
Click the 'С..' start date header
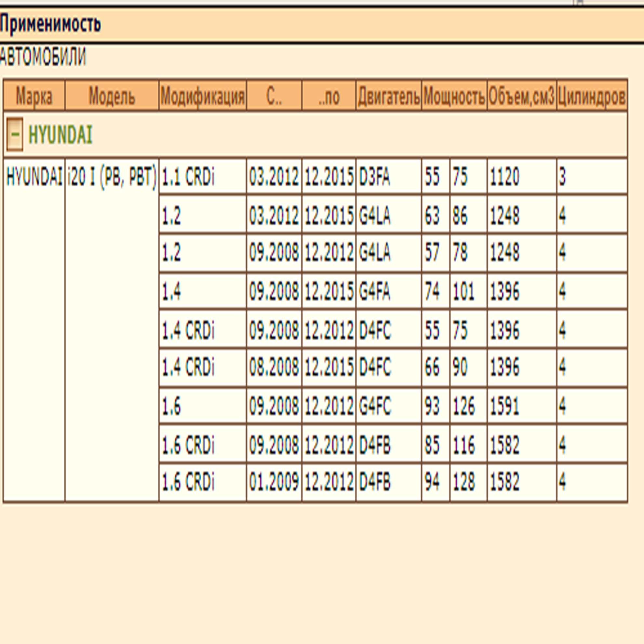(274, 97)
